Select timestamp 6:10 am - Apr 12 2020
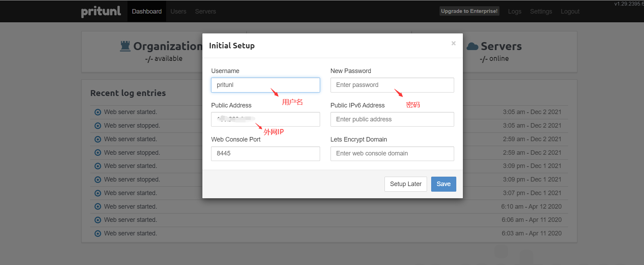The height and width of the screenshot is (265, 644). click(531, 207)
